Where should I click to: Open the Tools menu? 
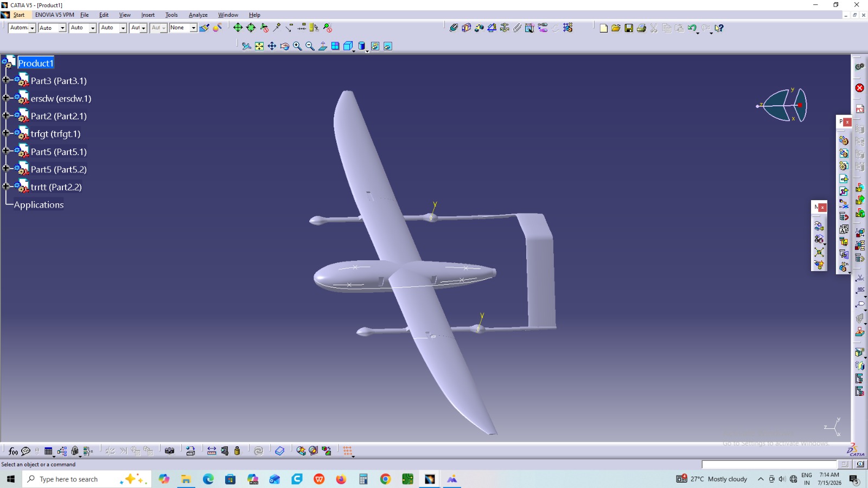point(171,15)
